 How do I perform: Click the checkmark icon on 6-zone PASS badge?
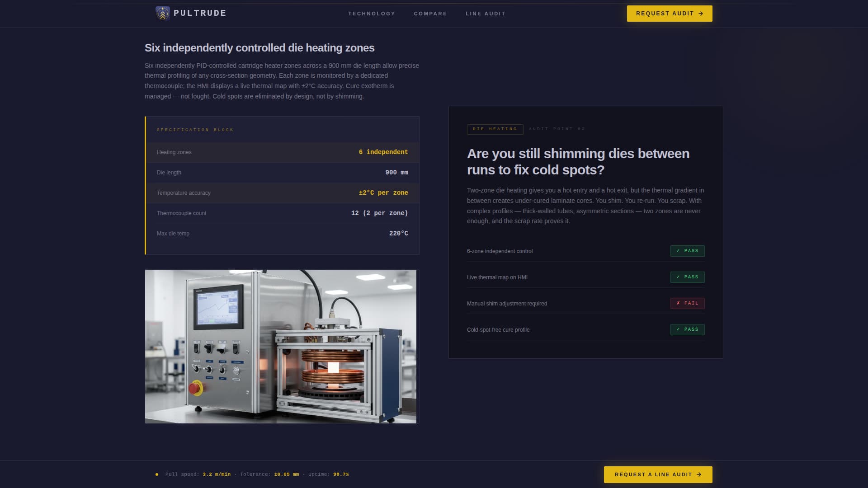tap(678, 251)
